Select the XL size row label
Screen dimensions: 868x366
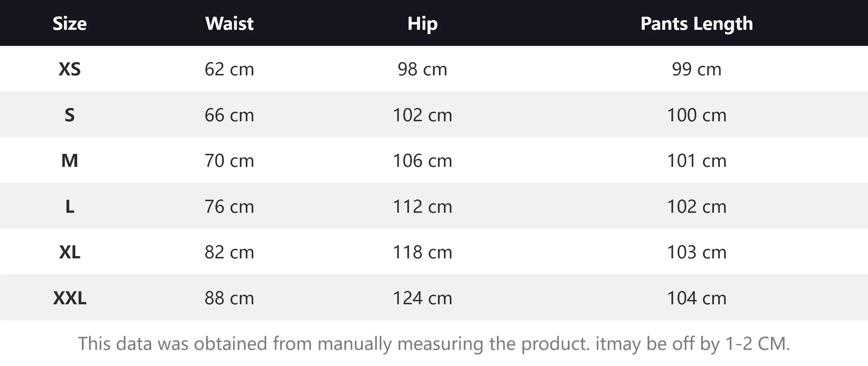point(69,252)
